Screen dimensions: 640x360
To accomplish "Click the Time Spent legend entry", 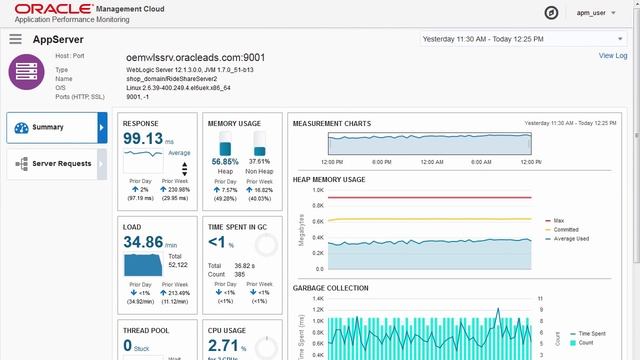I will pos(588,333).
